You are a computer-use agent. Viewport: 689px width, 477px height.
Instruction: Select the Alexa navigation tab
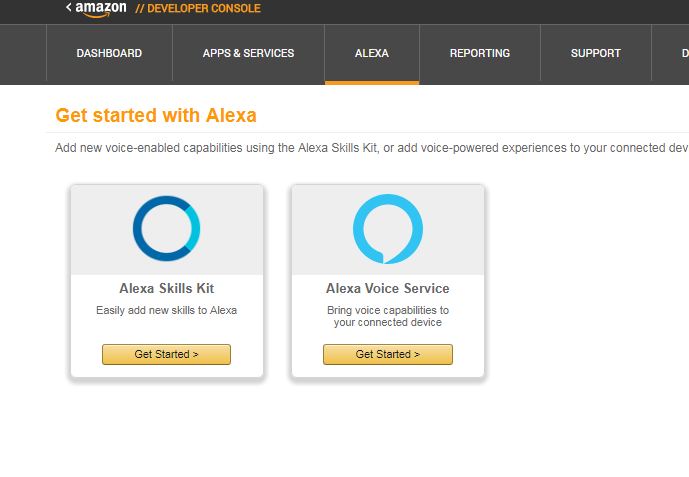pos(372,53)
